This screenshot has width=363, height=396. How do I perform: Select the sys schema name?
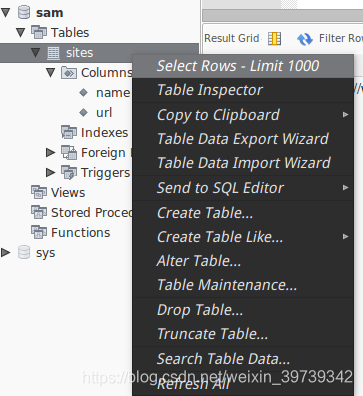45,253
